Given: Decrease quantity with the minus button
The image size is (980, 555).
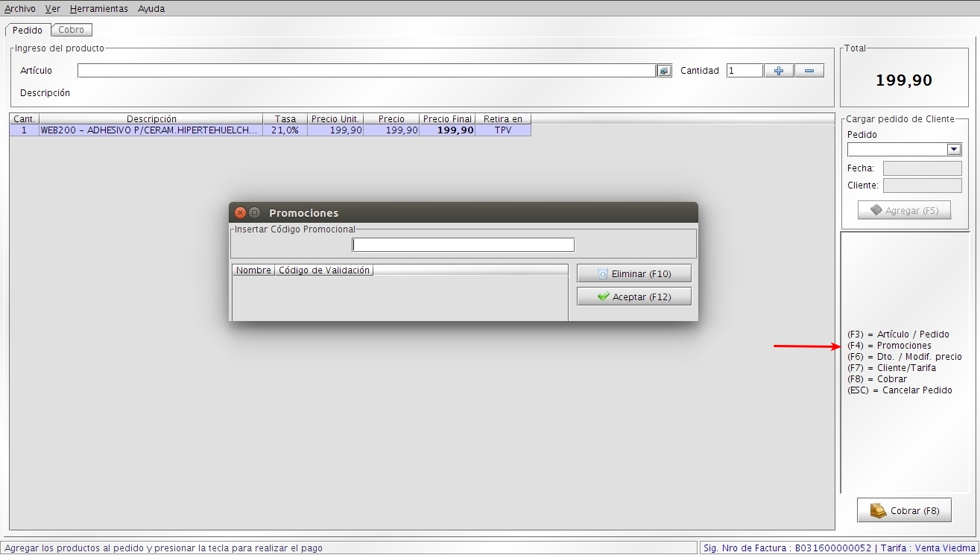Looking at the screenshot, I should [809, 71].
